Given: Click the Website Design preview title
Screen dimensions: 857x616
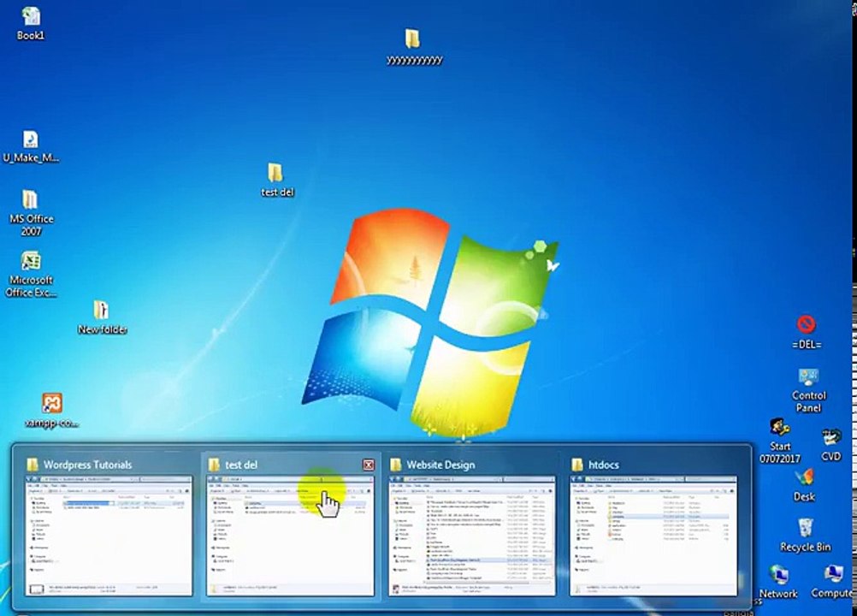Looking at the screenshot, I should pyautogui.click(x=440, y=465).
